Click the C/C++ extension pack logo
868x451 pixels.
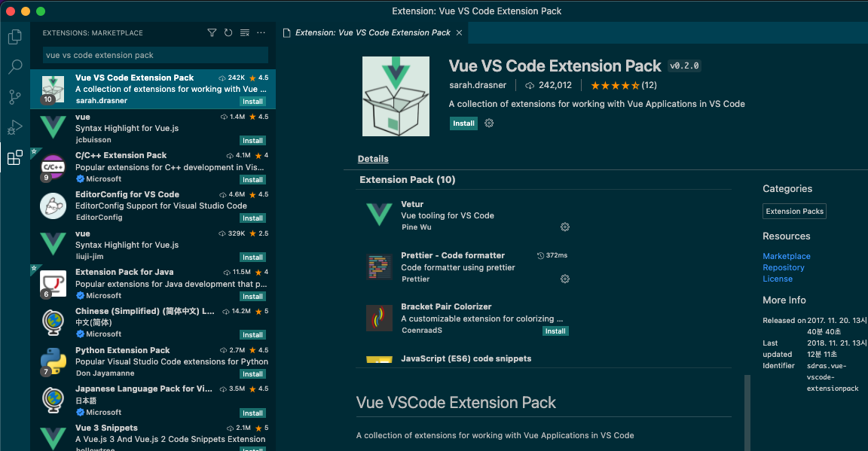pyautogui.click(x=53, y=167)
